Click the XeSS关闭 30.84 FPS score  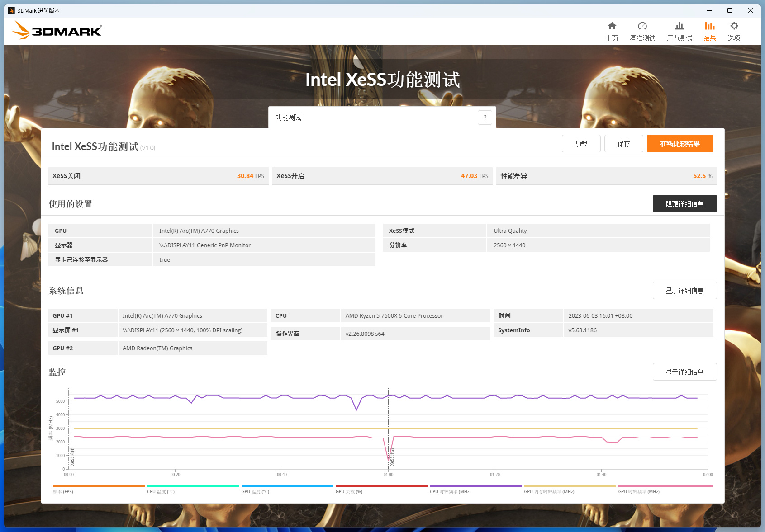(x=158, y=176)
